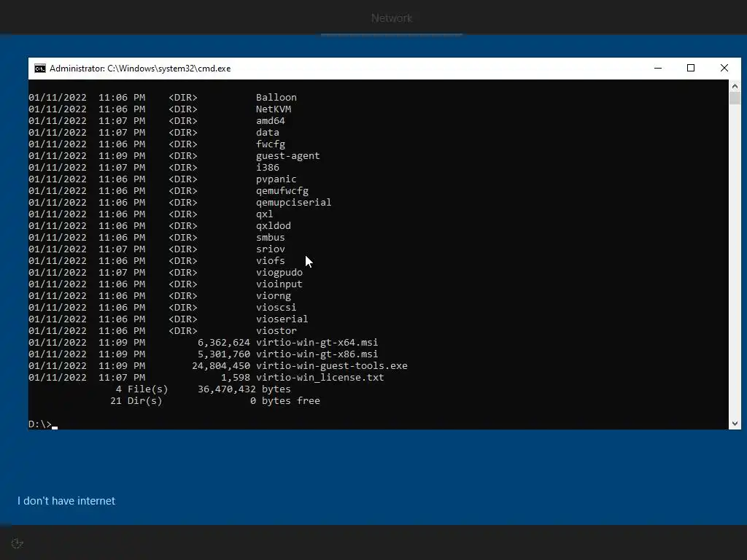The height and width of the screenshot is (560, 747).
Task: Click the i386 directory name
Action: click(x=267, y=167)
